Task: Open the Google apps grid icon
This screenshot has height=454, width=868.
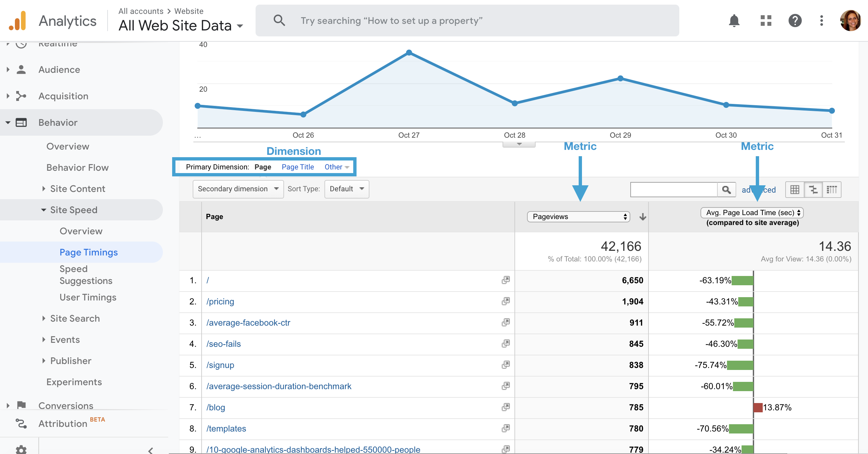Action: click(x=766, y=21)
